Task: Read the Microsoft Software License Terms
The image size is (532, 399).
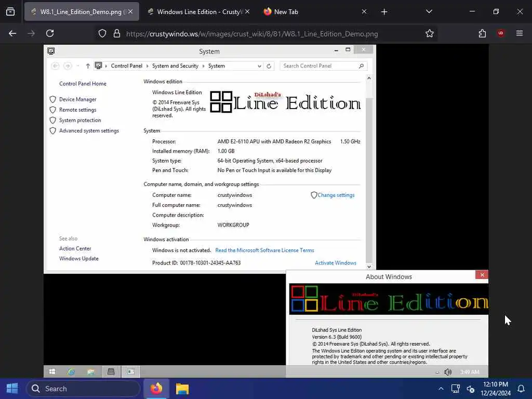Action: click(x=264, y=250)
